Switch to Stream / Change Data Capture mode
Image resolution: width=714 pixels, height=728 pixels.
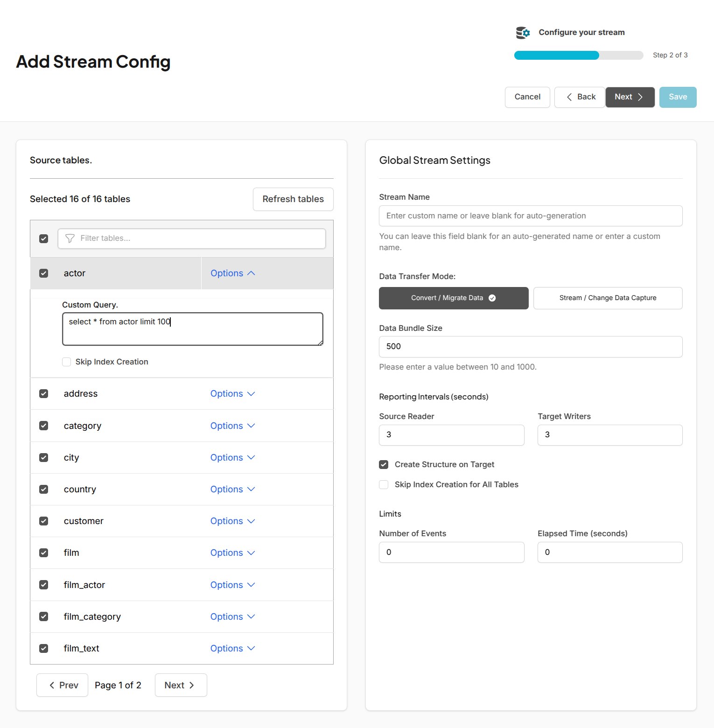click(x=608, y=298)
